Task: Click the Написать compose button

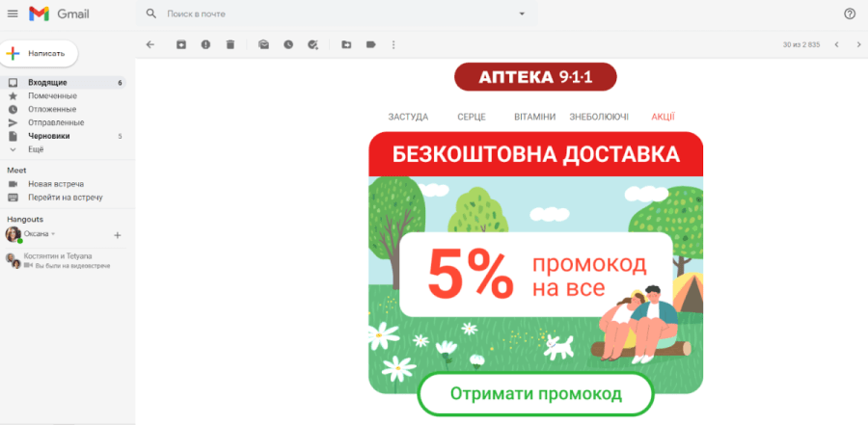Action: 40,53
